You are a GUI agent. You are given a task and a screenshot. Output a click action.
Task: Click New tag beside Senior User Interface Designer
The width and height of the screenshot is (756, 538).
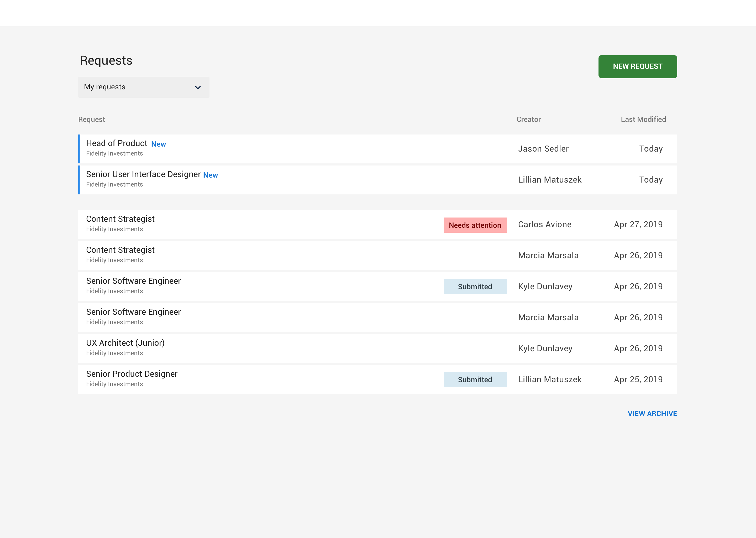pos(210,175)
